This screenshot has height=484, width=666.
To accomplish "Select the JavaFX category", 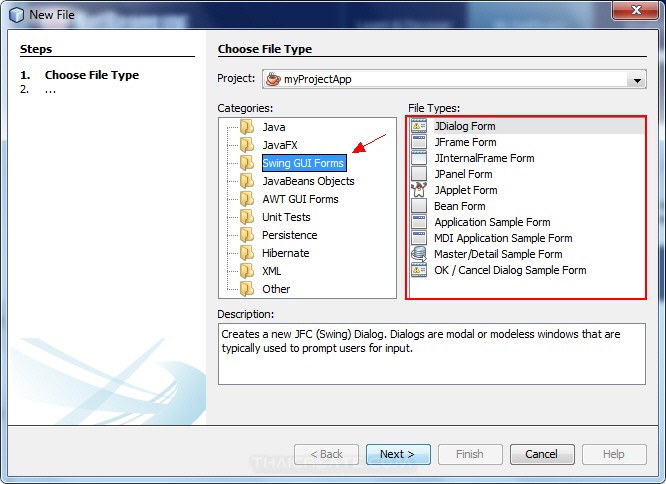I will pyautogui.click(x=279, y=145).
